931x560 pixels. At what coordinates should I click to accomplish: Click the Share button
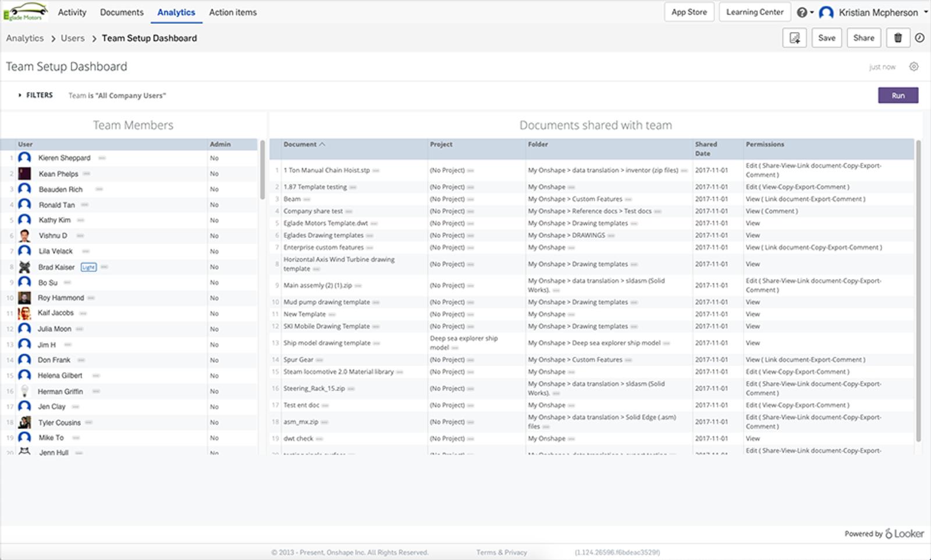[864, 38]
